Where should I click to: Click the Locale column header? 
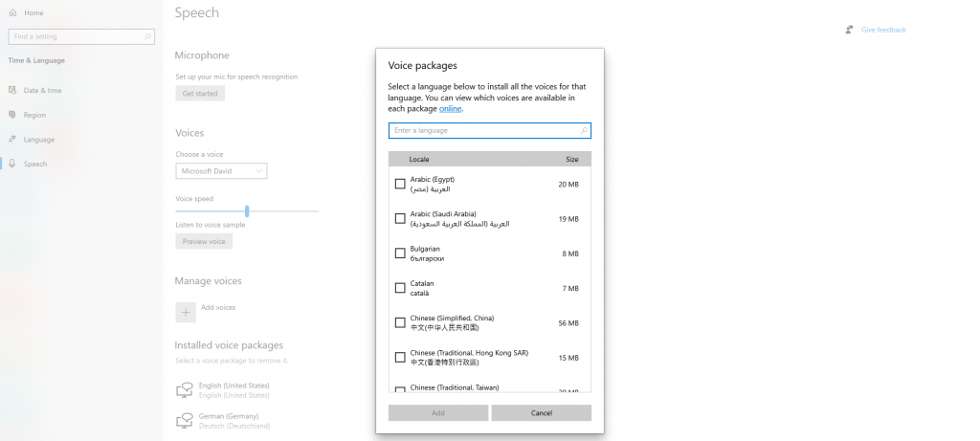[x=419, y=160]
